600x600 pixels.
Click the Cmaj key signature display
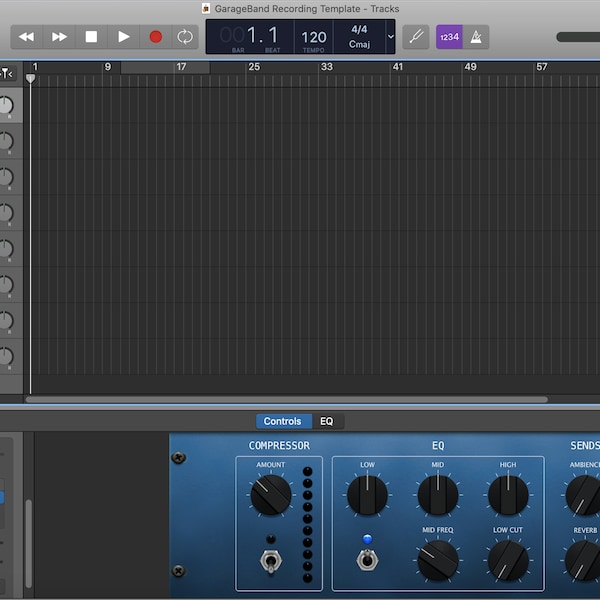[359, 44]
